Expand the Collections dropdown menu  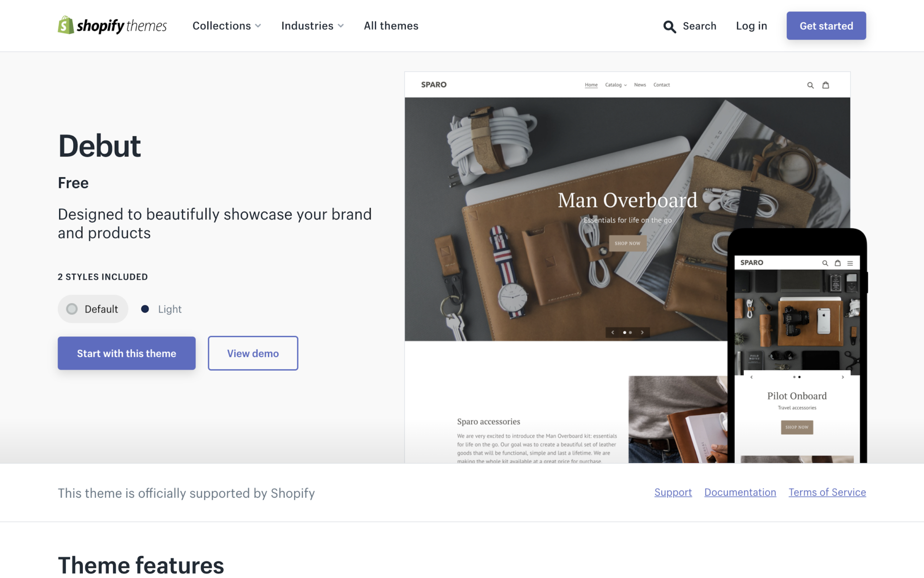pyautogui.click(x=227, y=26)
